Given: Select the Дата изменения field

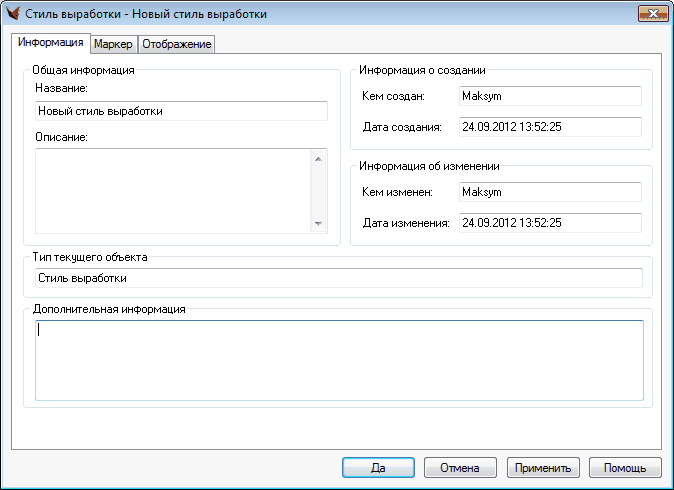Looking at the screenshot, I should tap(549, 222).
